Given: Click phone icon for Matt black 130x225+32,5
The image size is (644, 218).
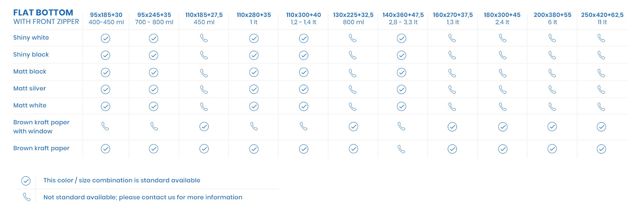Looking at the screenshot, I should pyautogui.click(x=353, y=73).
